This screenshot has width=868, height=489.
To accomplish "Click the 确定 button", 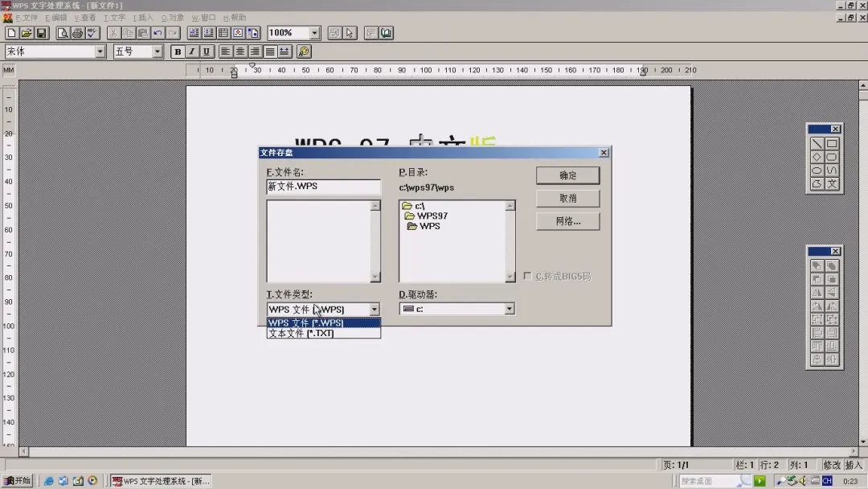I will click(567, 175).
